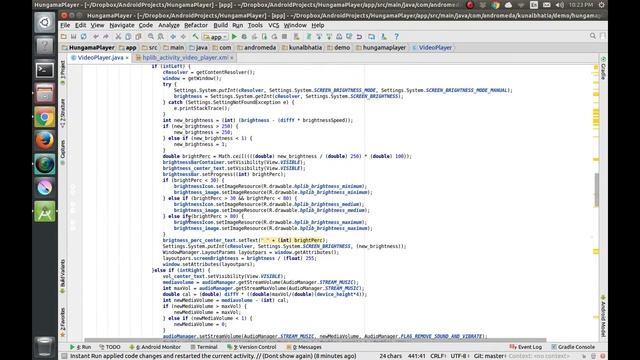Open Google Chrome from the Ubuntu launcher
The height and width of the screenshot is (360, 640).
[44, 117]
